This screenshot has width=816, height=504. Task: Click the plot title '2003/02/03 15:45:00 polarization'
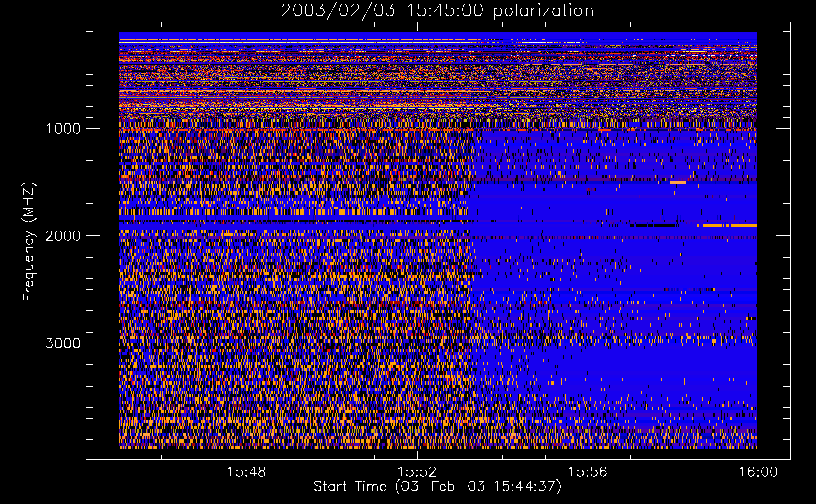(x=437, y=11)
